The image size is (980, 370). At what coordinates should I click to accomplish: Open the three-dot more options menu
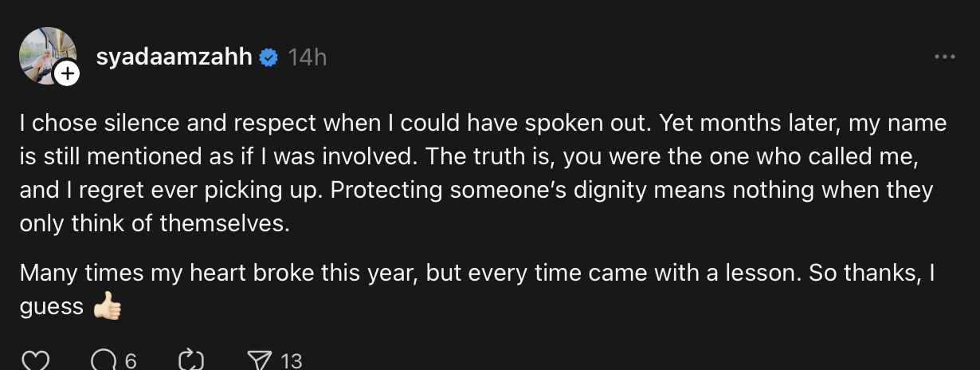pyautogui.click(x=944, y=57)
